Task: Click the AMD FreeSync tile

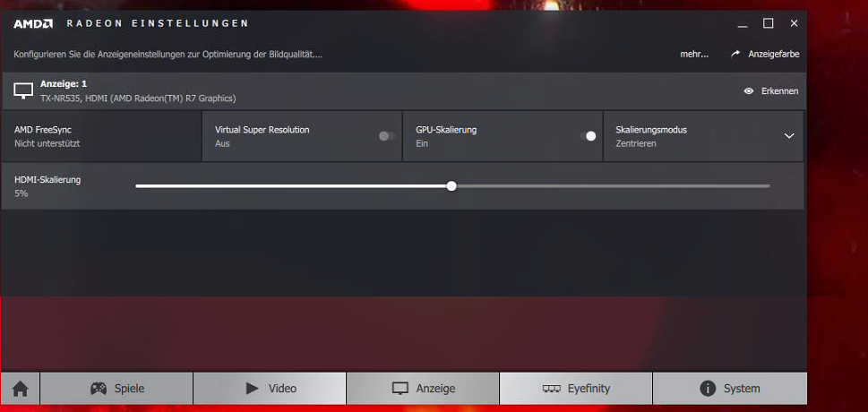Action: click(x=102, y=136)
